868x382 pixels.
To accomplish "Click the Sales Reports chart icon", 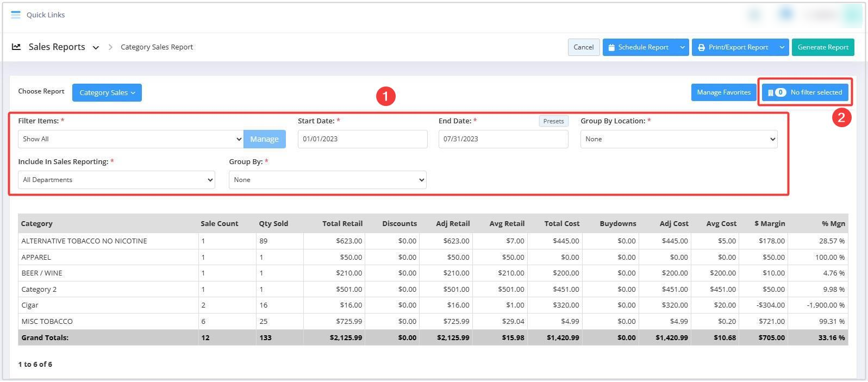I will click(16, 47).
